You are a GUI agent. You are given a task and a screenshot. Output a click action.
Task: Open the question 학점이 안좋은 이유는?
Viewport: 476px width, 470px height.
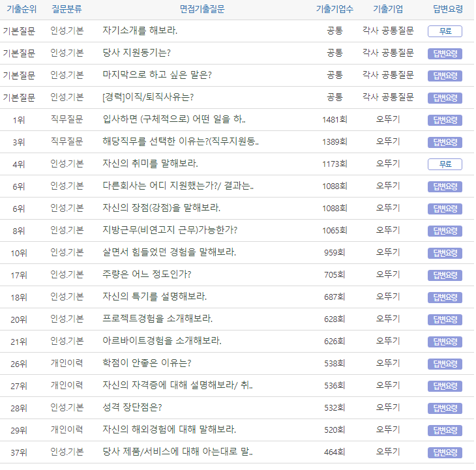pos(147,363)
